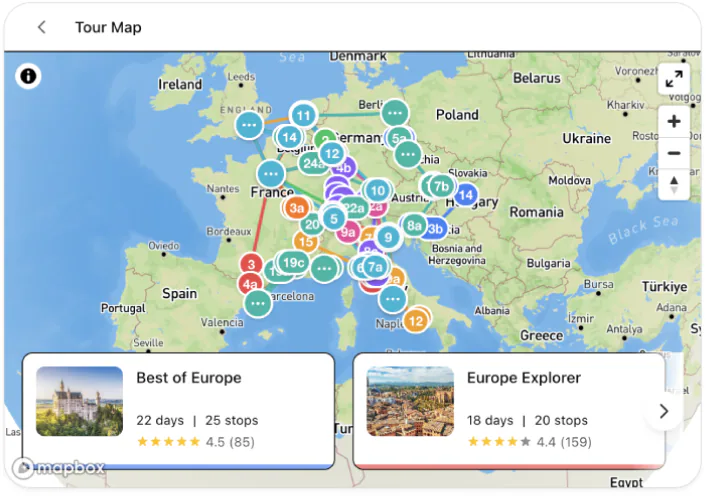Select blue stop marker 14 near Hungary
The image size is (706, 496).
click(x=466, y=195)
